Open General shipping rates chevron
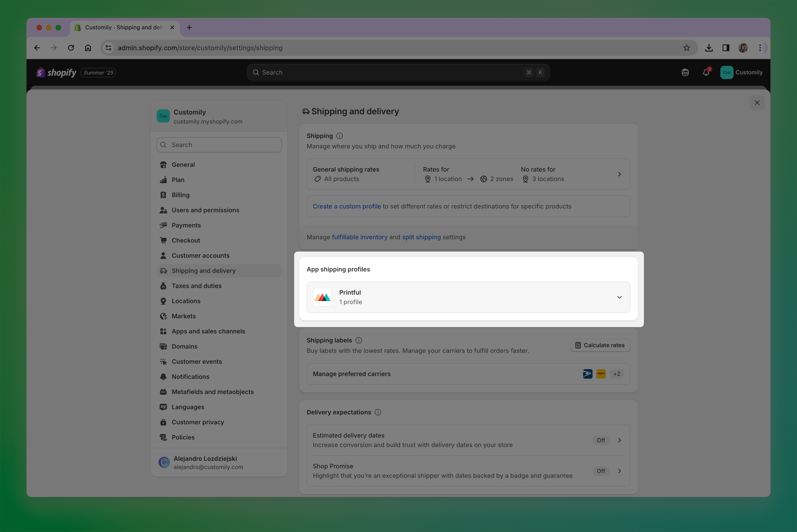 pos(619,174)
